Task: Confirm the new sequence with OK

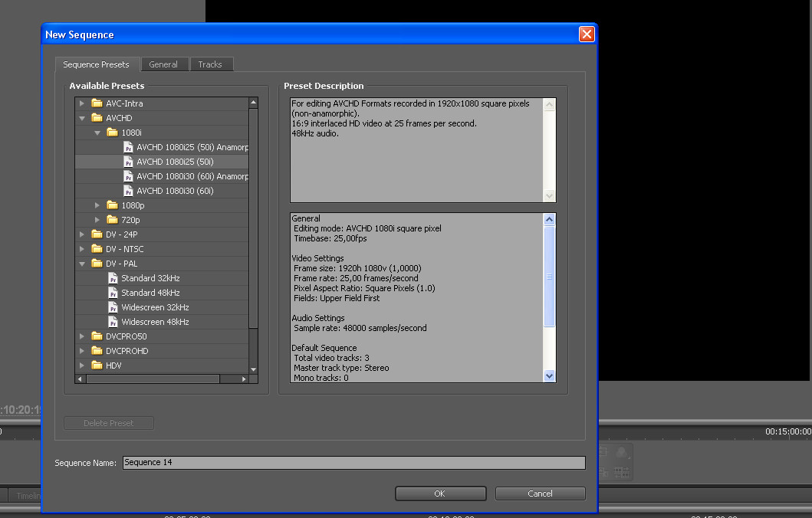Action: point(440,493)
